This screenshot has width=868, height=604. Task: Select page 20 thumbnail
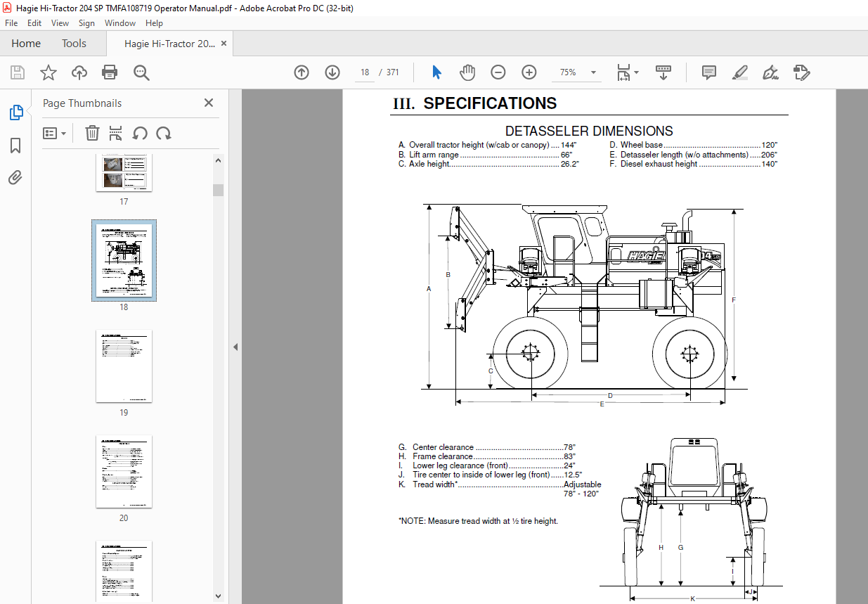coord(124,472)
